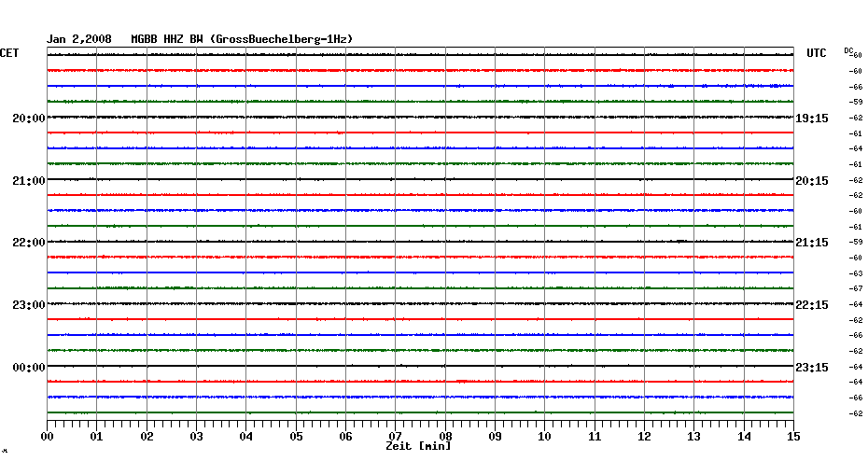Click the station title 'MGBB HHZ BW (GrossBuechelberg-1Hz)'

tap(242, 39)
